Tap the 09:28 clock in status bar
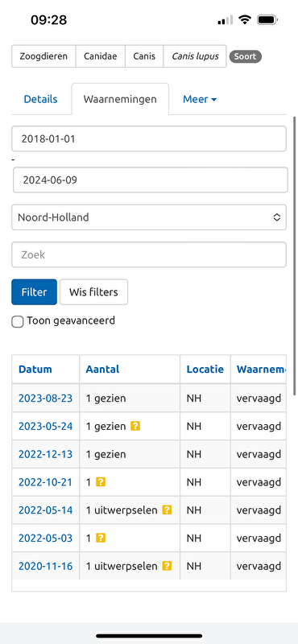Image resolution: width=298 pixels, height=644 pixels. (x=48, y=19)
